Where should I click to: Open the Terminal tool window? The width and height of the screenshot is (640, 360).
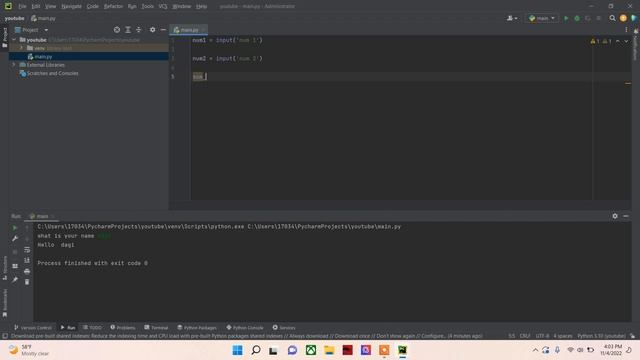pos(156,328)
